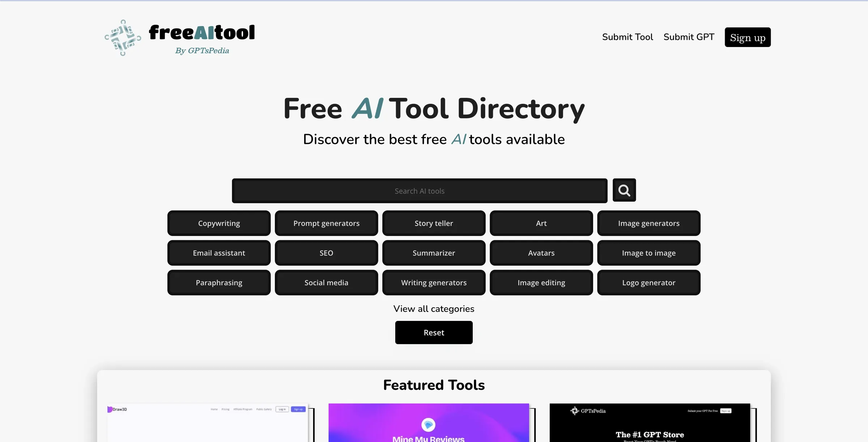Viewport: 868px width, 442px height.
Task: Click the Sign up button
Action: coord(748,37)
